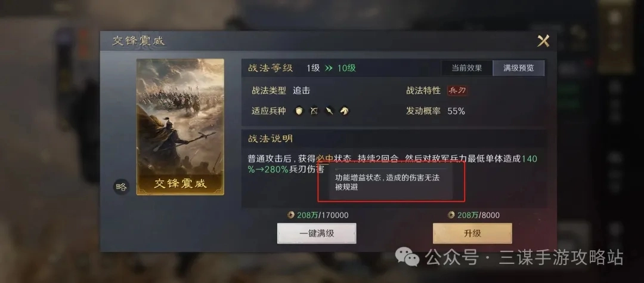Close the 交锋震威 tactic dialog
The height and width of the screenshot is (283, 644).
(543, 41)
